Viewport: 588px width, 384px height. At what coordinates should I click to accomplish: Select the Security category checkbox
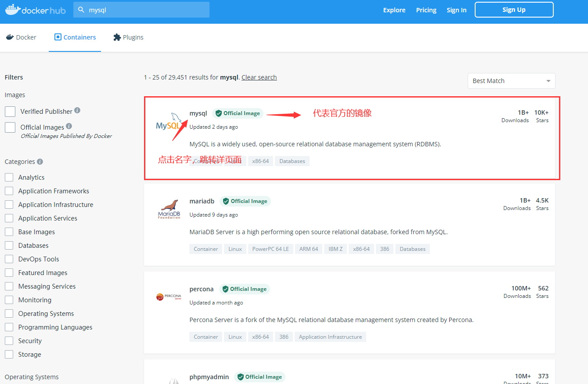(x=9, y=341)
